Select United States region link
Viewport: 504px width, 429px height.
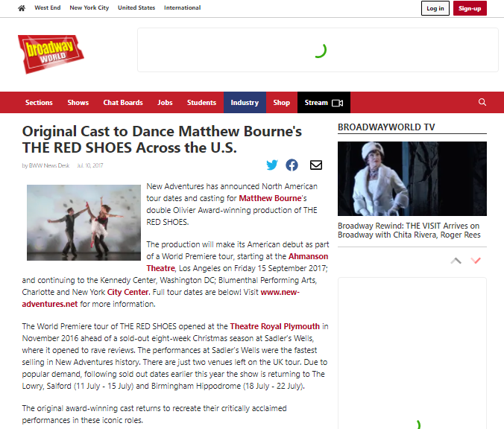coord(136,7)
